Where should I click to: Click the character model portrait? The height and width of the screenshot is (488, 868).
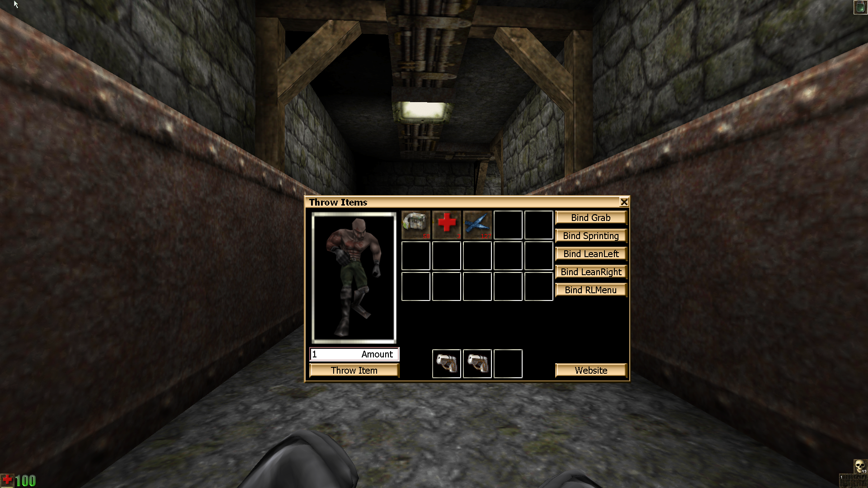353,277
